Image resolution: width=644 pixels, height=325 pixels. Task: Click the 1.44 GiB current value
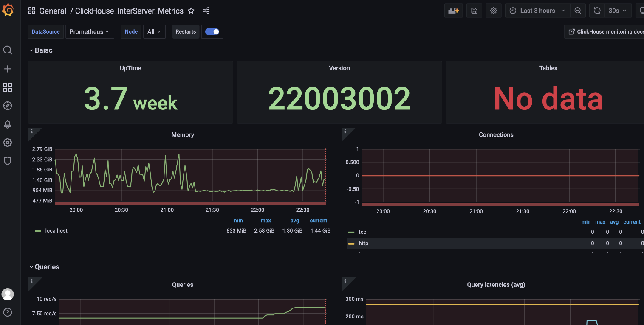(x=320, y=230)
